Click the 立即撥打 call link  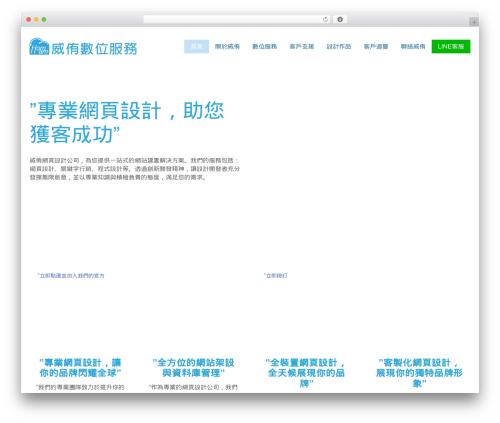tap(276, 276)
